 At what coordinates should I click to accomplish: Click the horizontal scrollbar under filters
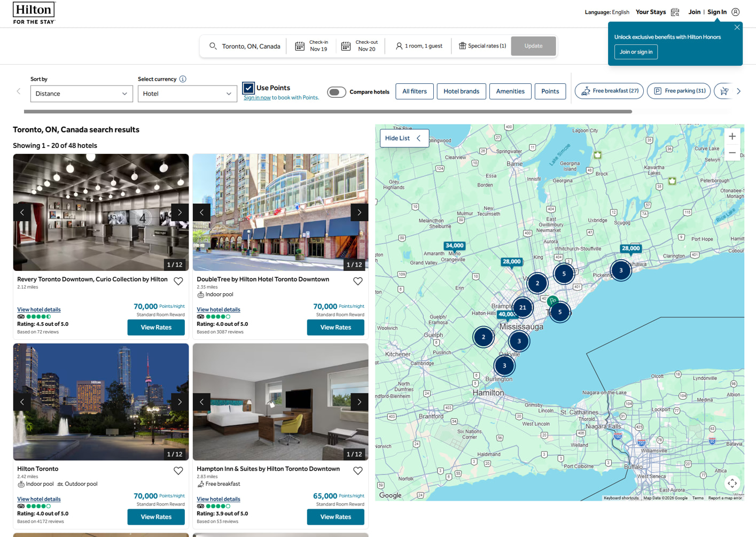[x=328, y=112]
